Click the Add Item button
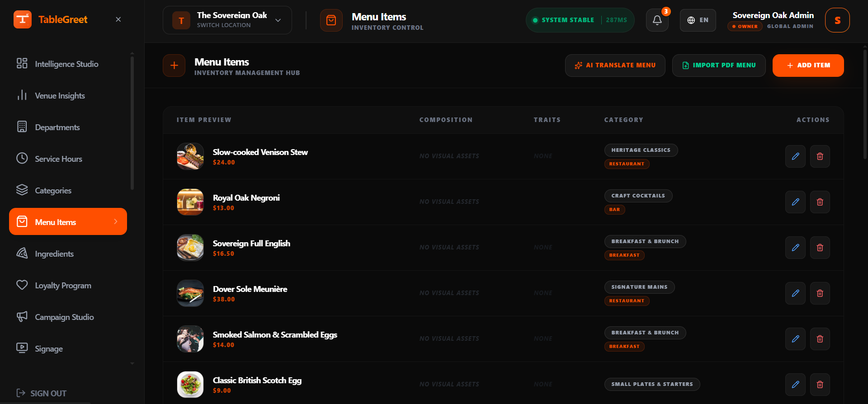 [808, 66]
